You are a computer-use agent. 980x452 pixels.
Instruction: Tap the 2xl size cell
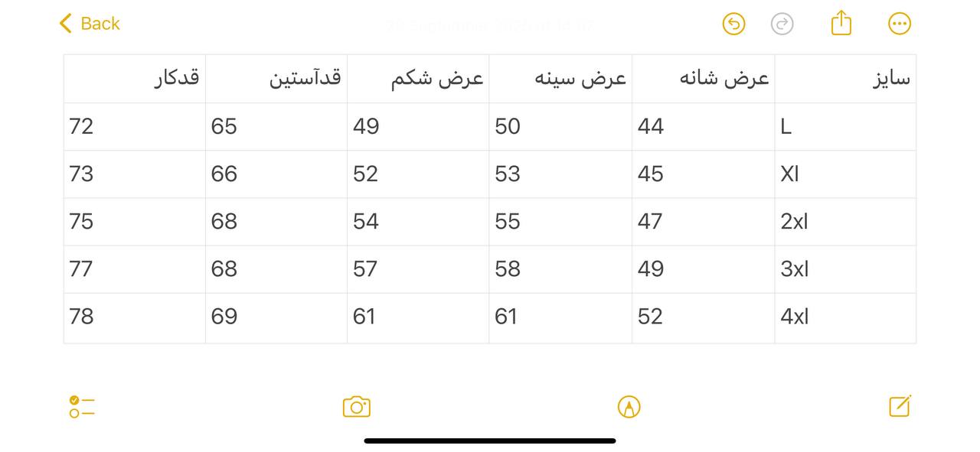click(x=845, y=221)
